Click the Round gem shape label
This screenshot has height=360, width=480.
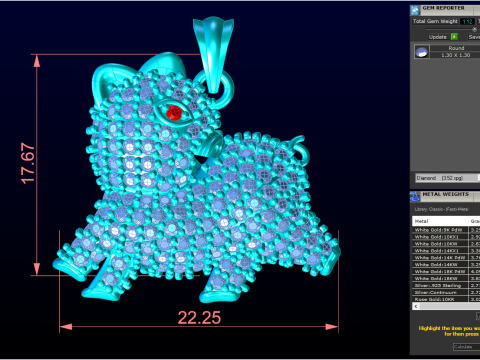click(x=456, y=48)
